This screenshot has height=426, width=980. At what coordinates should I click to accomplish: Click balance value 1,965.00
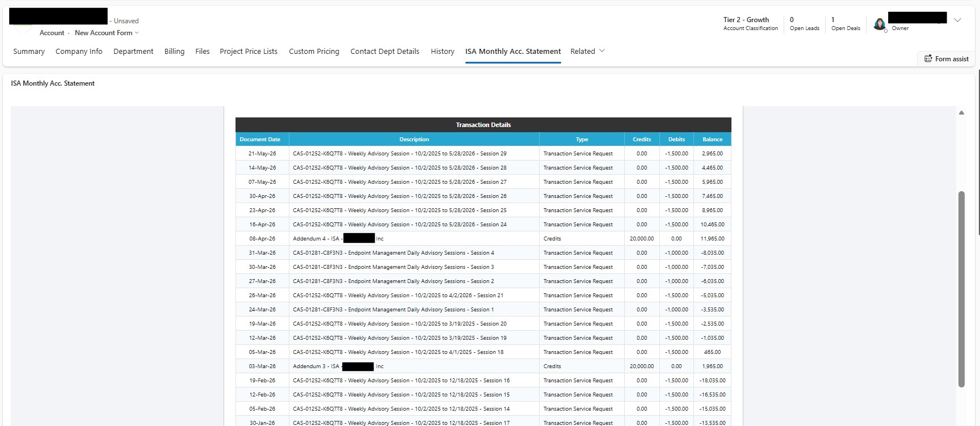coord(712,366)
